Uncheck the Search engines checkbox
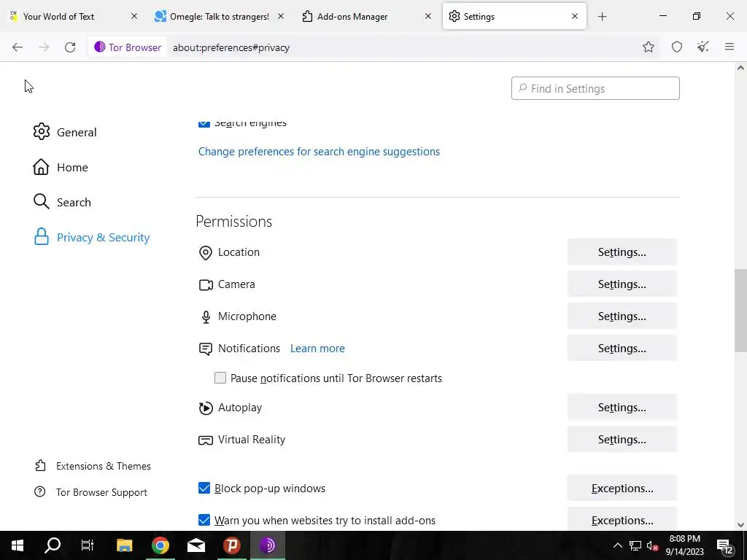The height and width of the screenshot is (560, 747). coord(204,123)
